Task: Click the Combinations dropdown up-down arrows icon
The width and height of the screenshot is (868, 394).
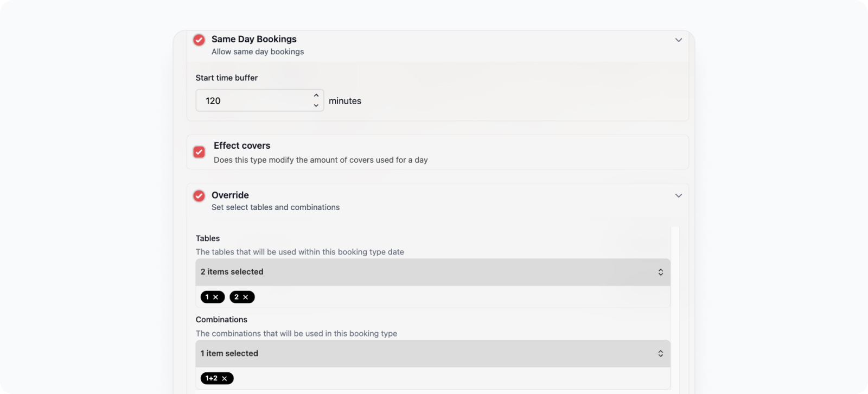Action: (660, 353)
